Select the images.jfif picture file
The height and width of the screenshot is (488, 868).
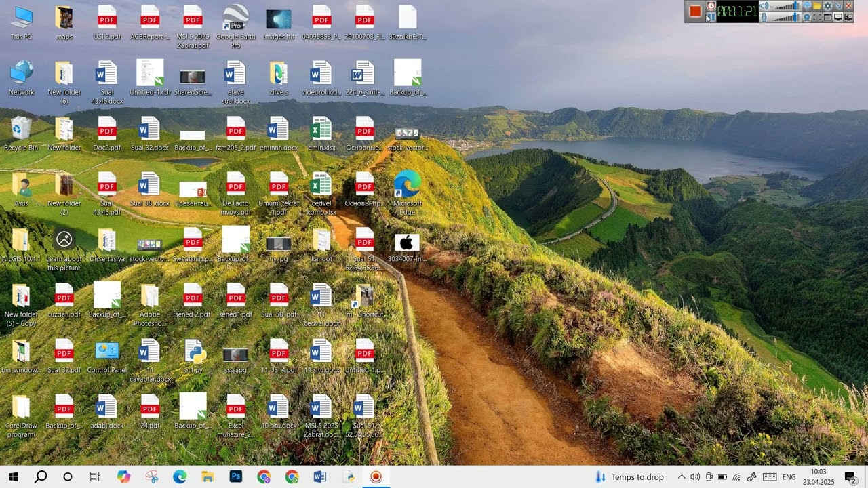[x=279, y=22]
